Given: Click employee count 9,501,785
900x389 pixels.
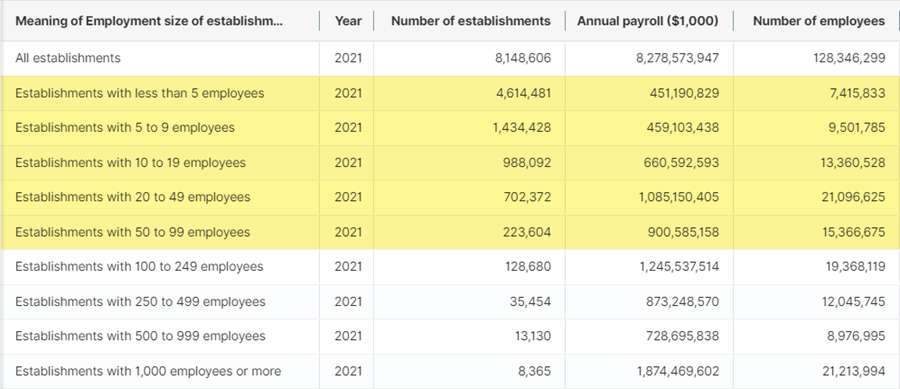Looking at the screenshot, I should pos(856,127).
